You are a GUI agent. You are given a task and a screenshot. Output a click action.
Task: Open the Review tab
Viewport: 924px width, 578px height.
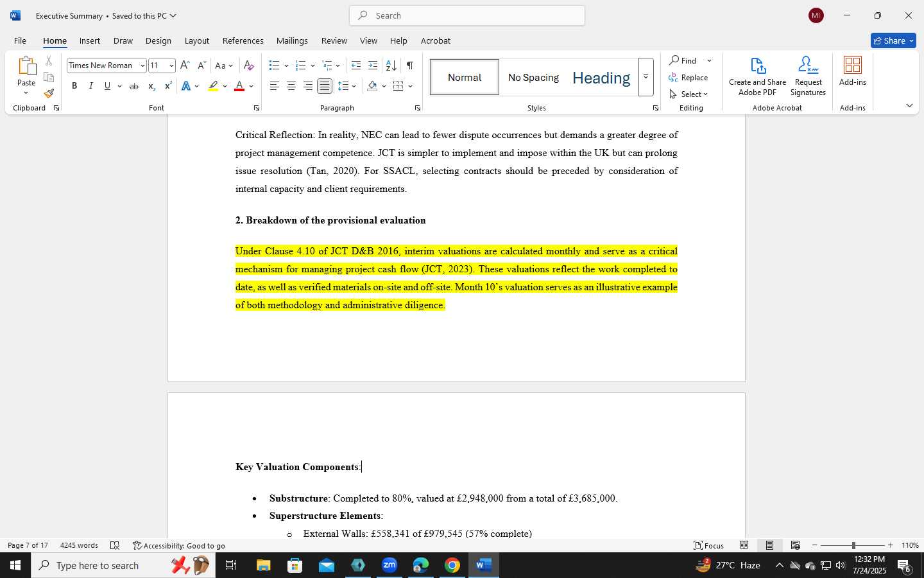click(x=334, y=40)
